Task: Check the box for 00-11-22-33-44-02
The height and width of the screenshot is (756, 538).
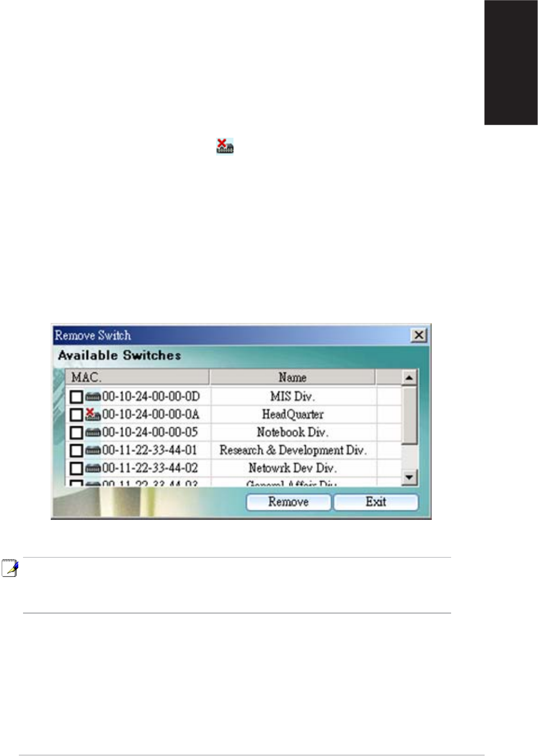Action: (76, 468)
